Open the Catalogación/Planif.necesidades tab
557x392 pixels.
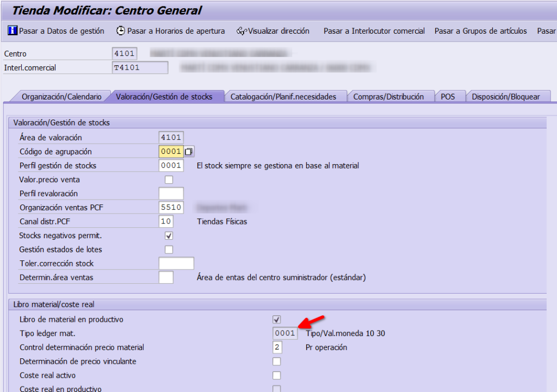coord(283,97)
